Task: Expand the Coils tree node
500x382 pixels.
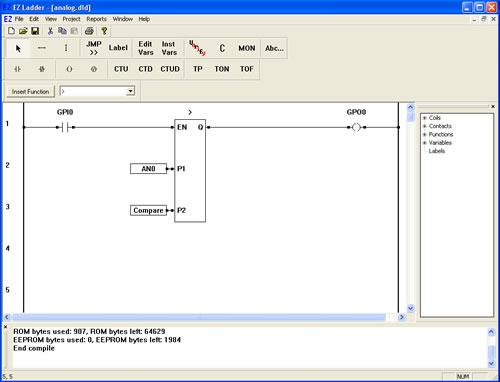Action: pos(425,118)
